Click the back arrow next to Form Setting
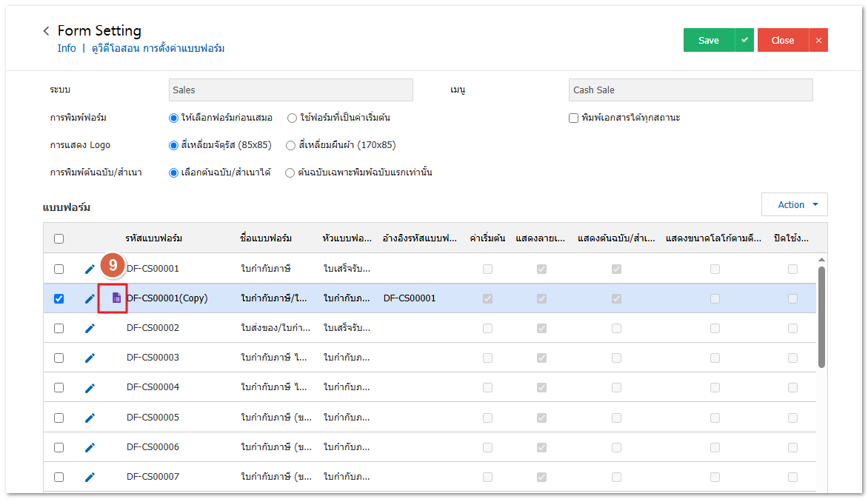Screen dimensions: 868x499 [x=47, y=31]
